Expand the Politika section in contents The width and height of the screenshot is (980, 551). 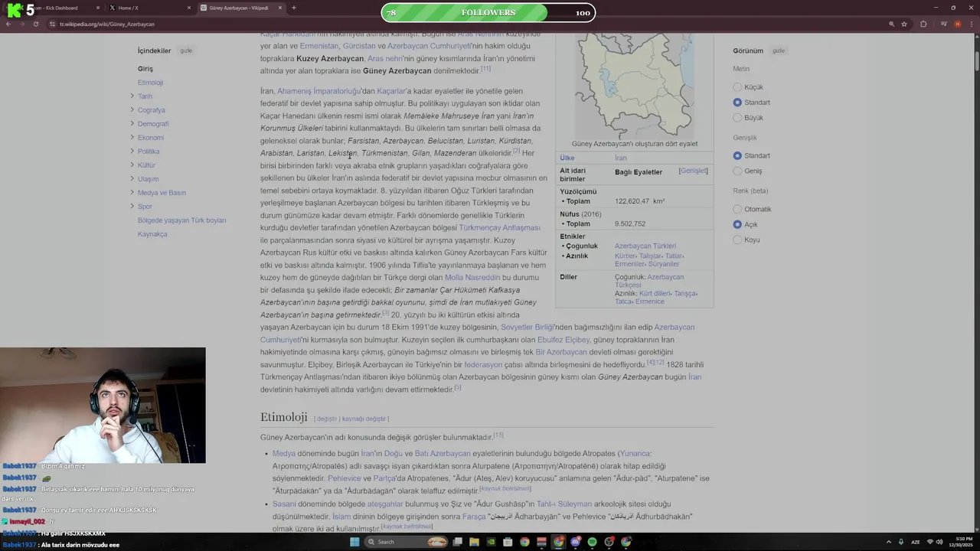[132, 152]
